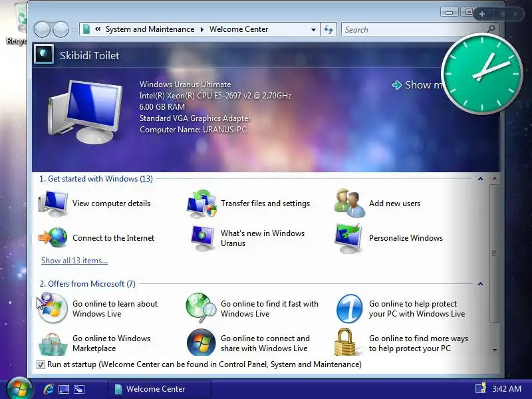This screenshot has height=399, width=532.
Task: Click Show desktop Quick Launch icon
Action: (x=64, y=389)
